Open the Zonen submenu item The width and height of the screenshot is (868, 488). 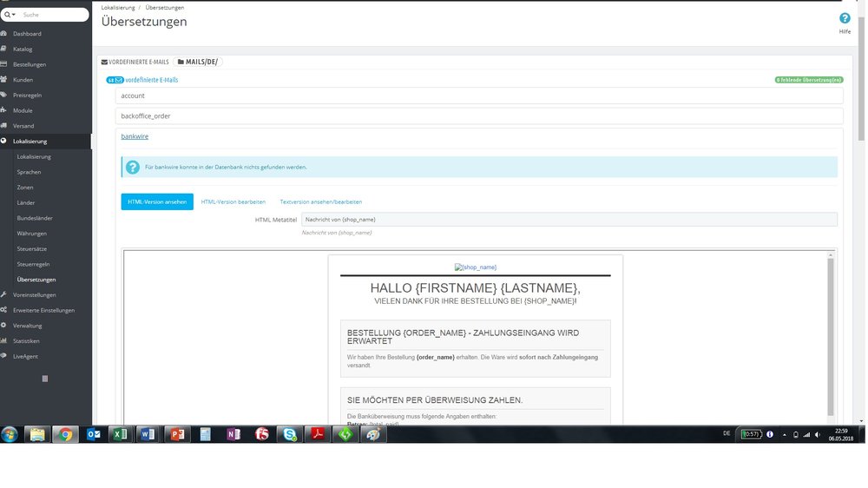click(x=25, y=188)
